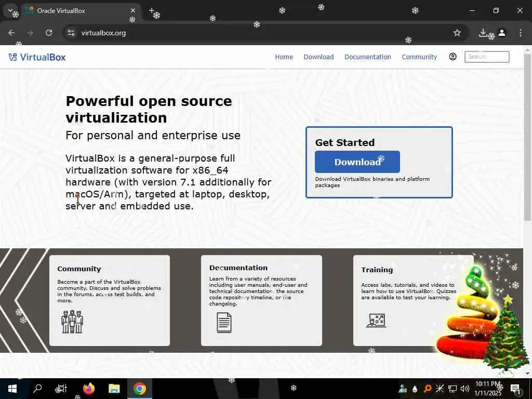Click the "Get Started" heading text

click(x=345, y=142)
